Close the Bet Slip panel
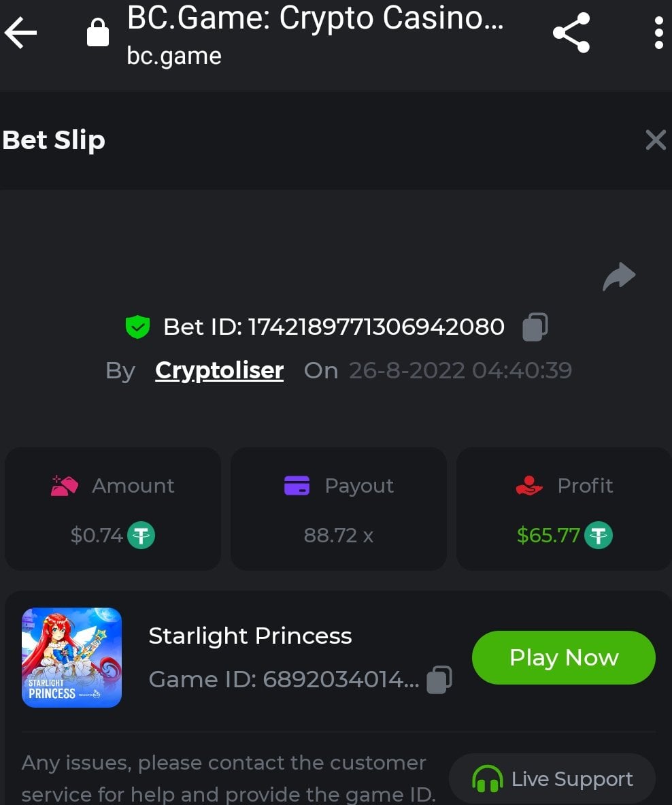The height and width of the screenshot is (805, 672). click(x=656, y=140)
